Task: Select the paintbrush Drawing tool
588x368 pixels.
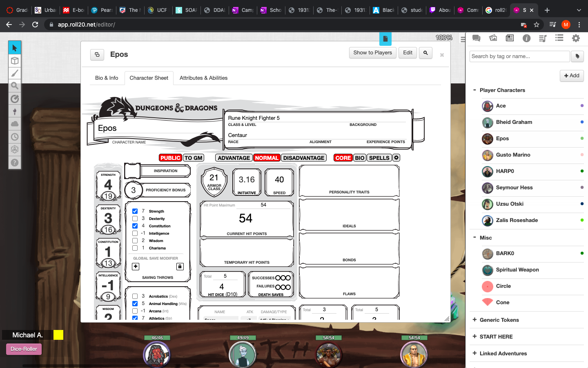Action: coord(15,74)
